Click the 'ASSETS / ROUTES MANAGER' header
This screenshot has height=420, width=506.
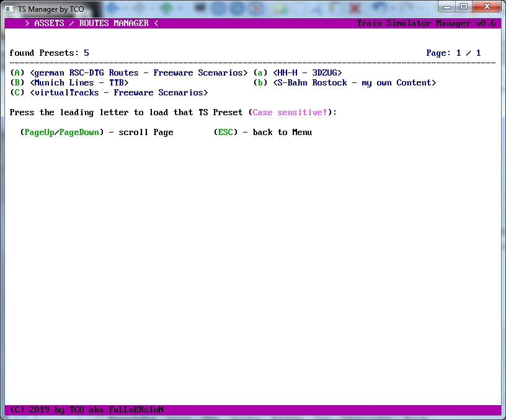[92, 23]
